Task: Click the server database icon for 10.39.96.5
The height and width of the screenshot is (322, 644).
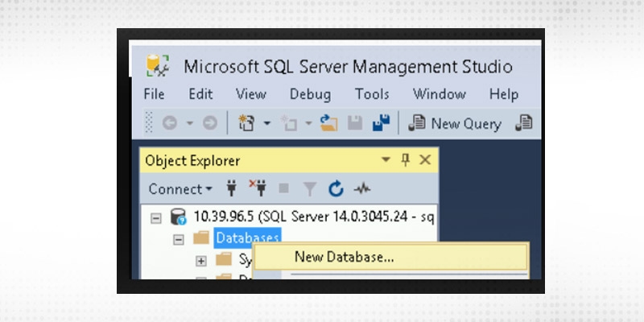Action: coord(178,217)
